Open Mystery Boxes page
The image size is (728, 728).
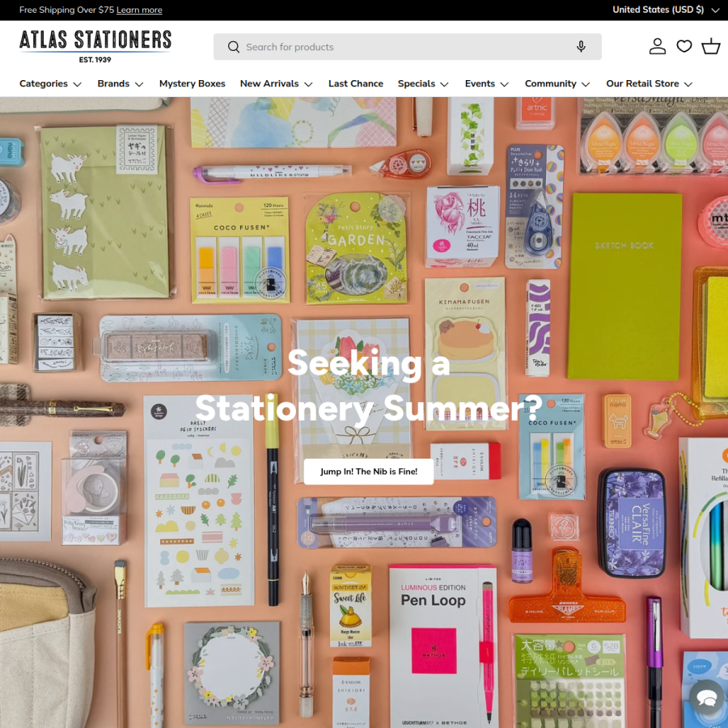[x=193, y=83]
